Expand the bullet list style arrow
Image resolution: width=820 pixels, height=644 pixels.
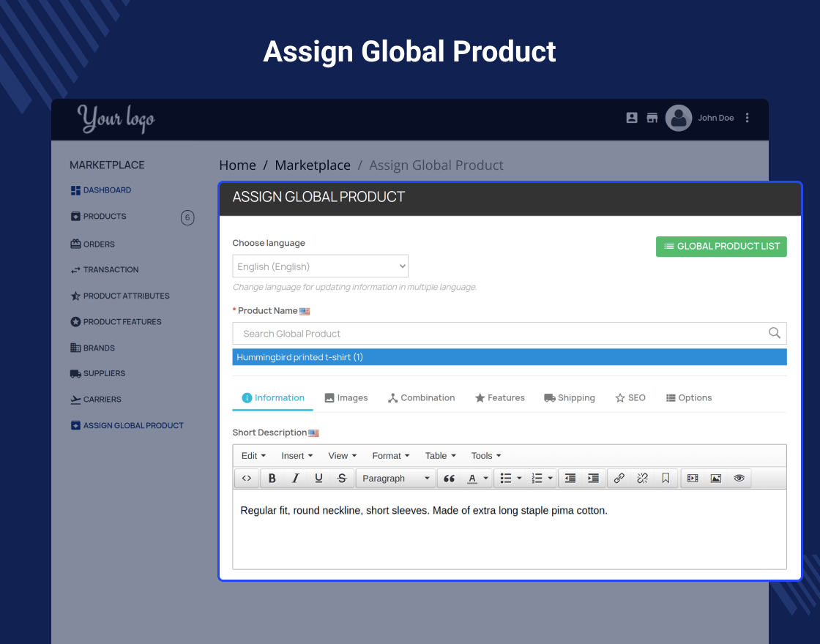coord(519,479)
